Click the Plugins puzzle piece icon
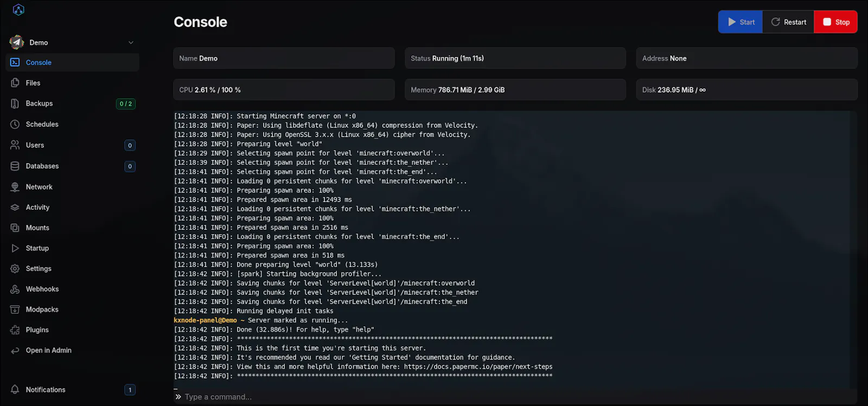The height and width of the screenshot is (406, 868). 15,330
